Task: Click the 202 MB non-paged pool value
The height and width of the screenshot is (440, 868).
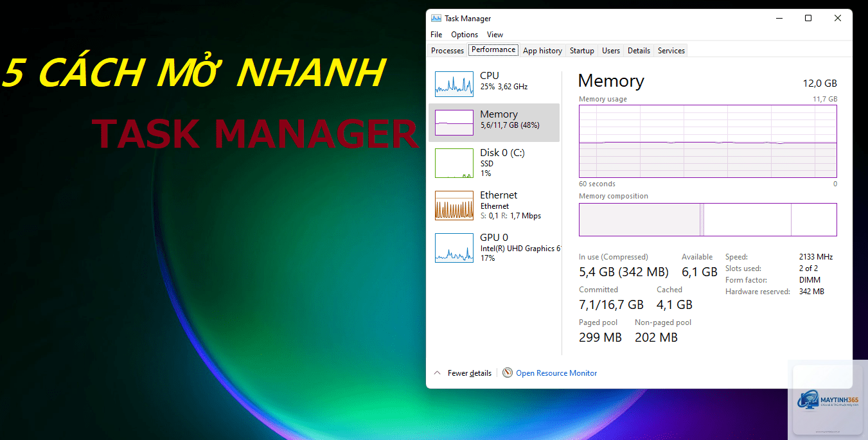Action: click(656, 337)
